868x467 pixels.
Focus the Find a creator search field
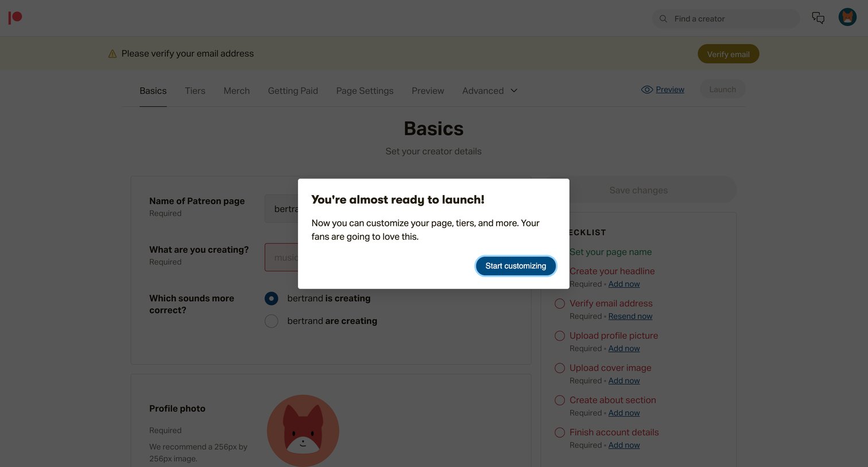point(726,19)
